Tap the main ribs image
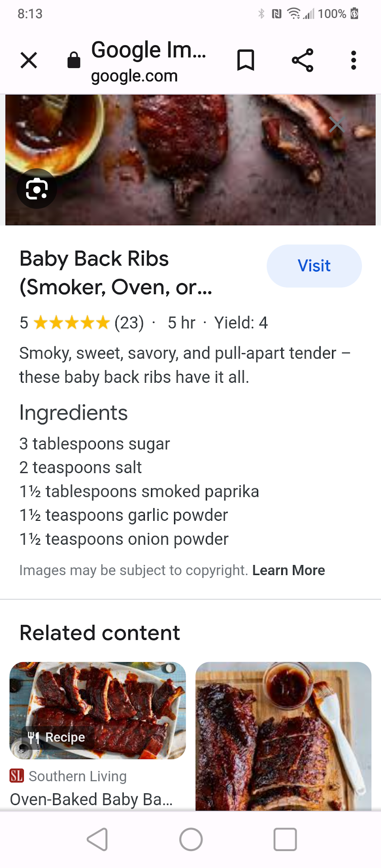 (x=190, y=160)
